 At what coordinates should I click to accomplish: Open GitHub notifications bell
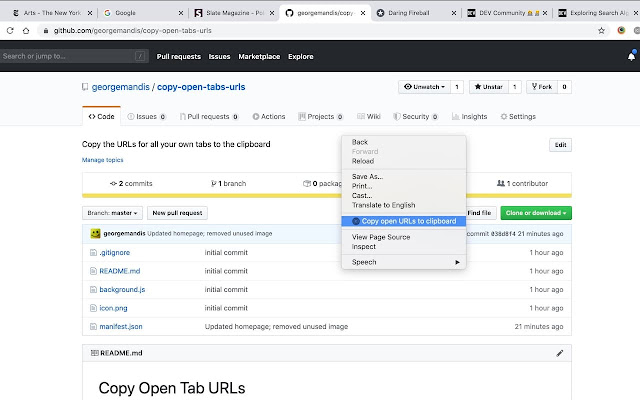pos(631,56)
